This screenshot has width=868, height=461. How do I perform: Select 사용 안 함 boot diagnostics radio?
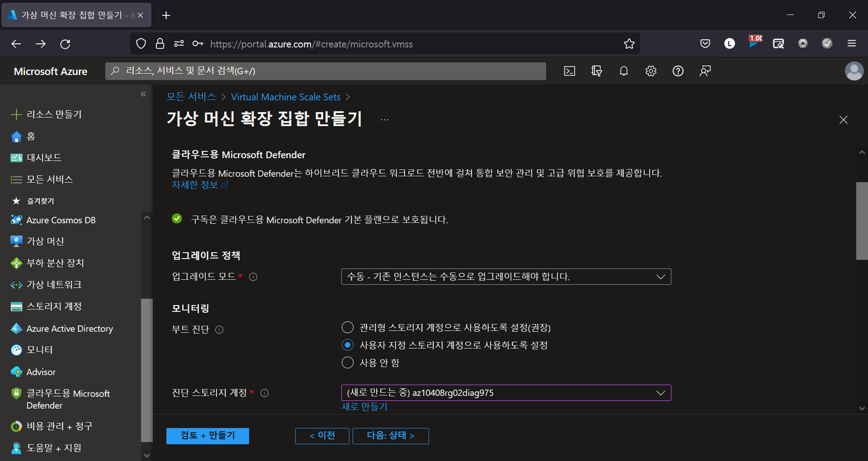tap(347, 363)
